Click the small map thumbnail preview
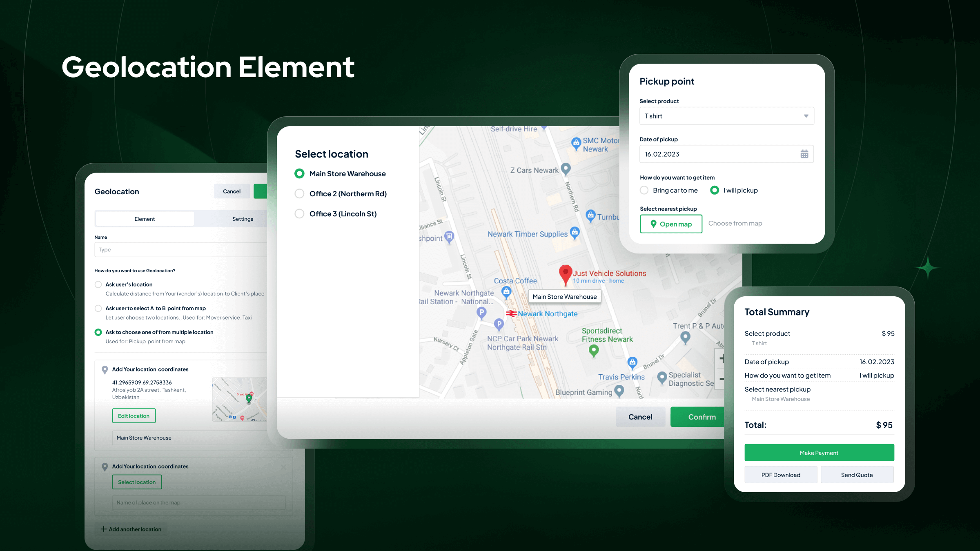 239,399
